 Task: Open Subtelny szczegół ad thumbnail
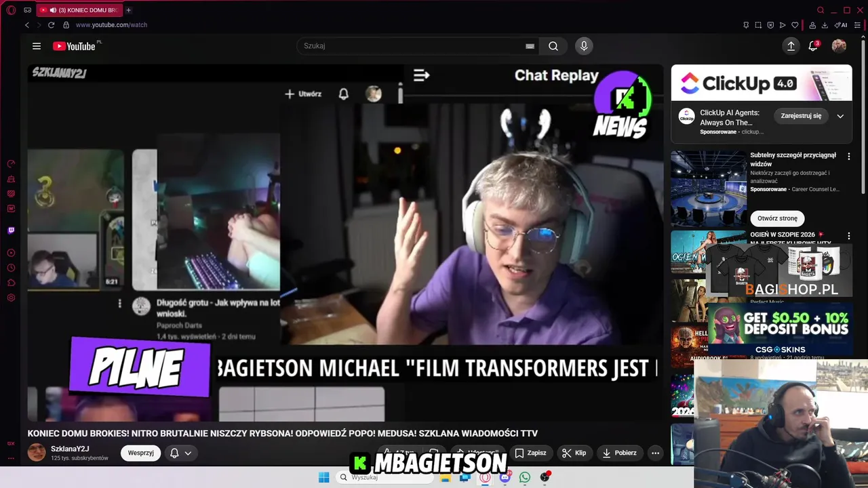(x=709, y=188)
